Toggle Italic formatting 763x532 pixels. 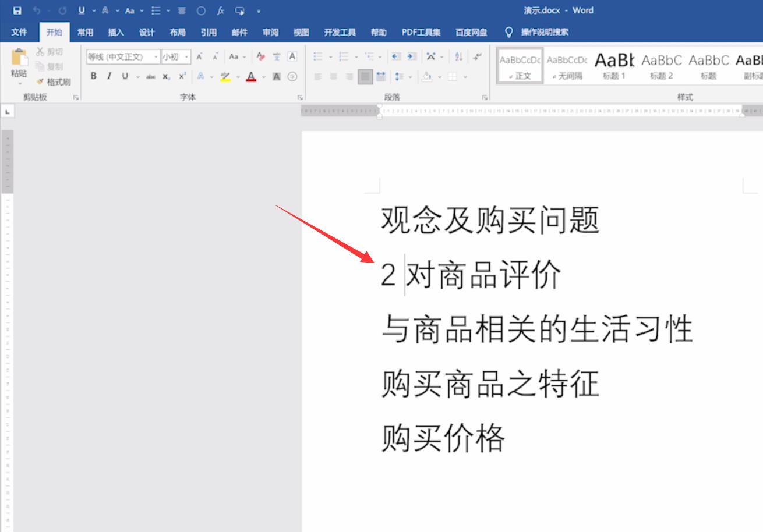coord(109,76)
